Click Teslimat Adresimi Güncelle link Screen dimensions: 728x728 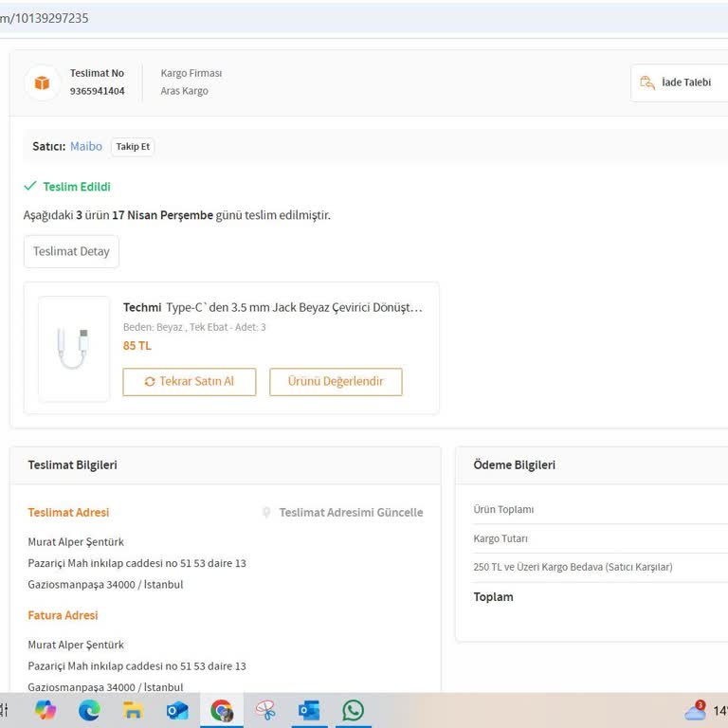[351, 512]
